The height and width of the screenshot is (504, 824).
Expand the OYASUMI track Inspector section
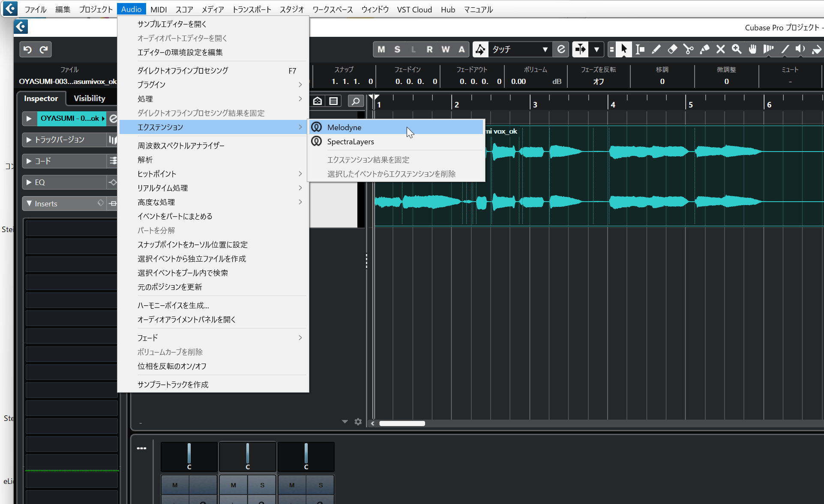pyautogui.click(x=29, y=119)
